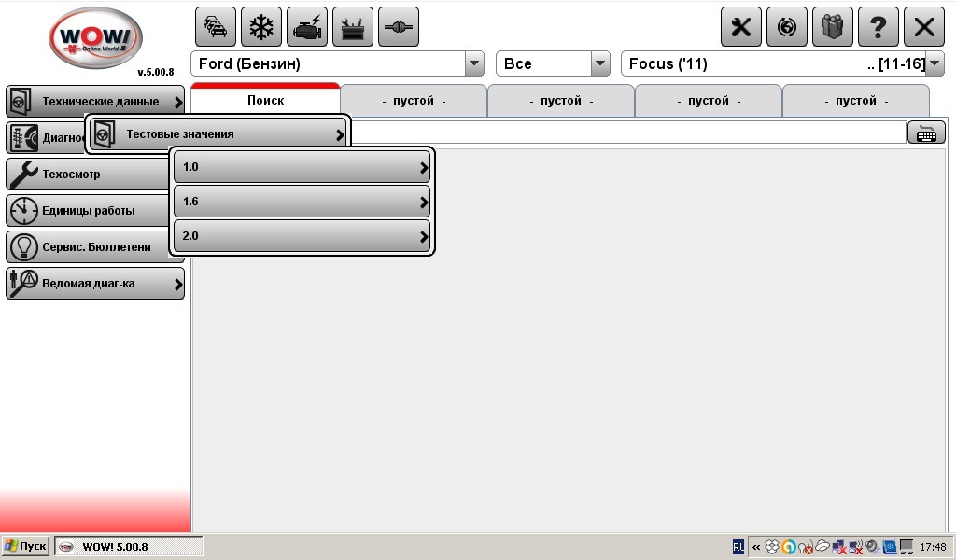The image size is (956, 560).
Task: Click the Пуск start button
Action: point(26,546)
